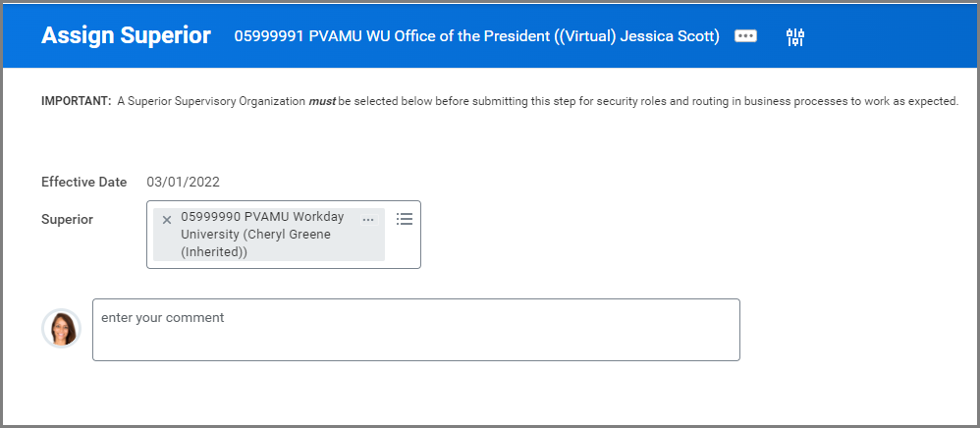Remove selected superior with the X icon
The height and width of the screenshot is (428, 980).
(167, 220)
